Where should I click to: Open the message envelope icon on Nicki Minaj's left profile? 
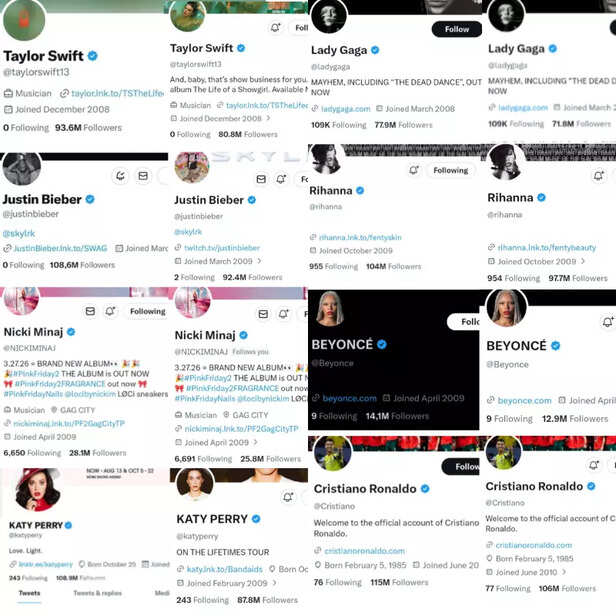coord(90,311)
